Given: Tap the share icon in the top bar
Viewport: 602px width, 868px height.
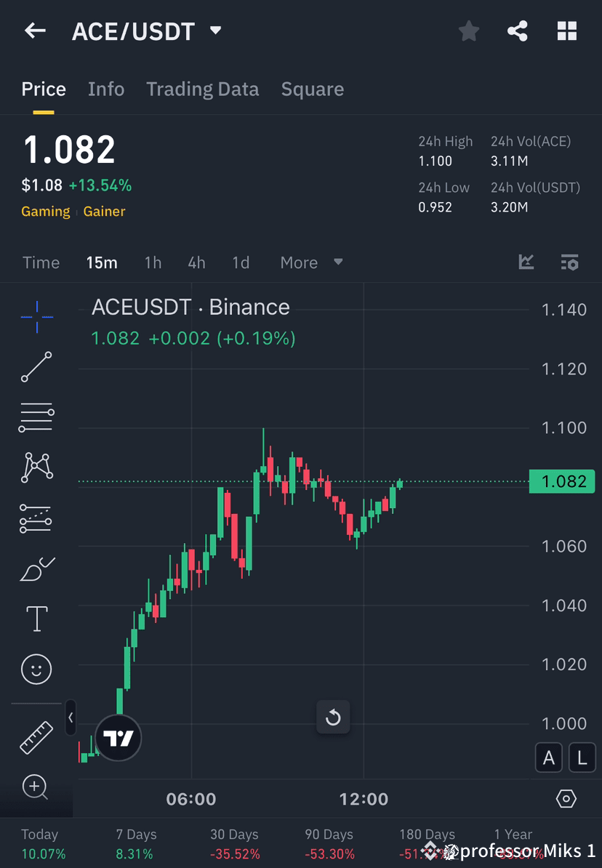Looking at the screenshot, I should (518, 31).
